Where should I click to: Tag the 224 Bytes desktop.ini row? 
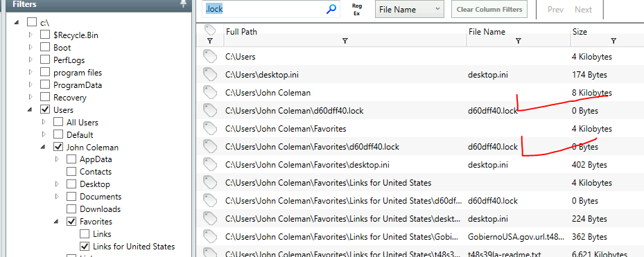210,219
